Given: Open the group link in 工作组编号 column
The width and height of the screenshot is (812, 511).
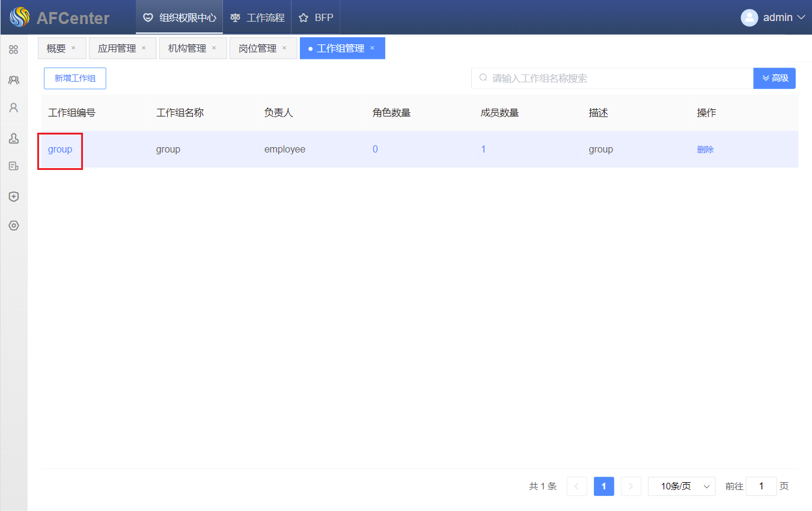Looking at the screenshot, I should tap(60, 150).
